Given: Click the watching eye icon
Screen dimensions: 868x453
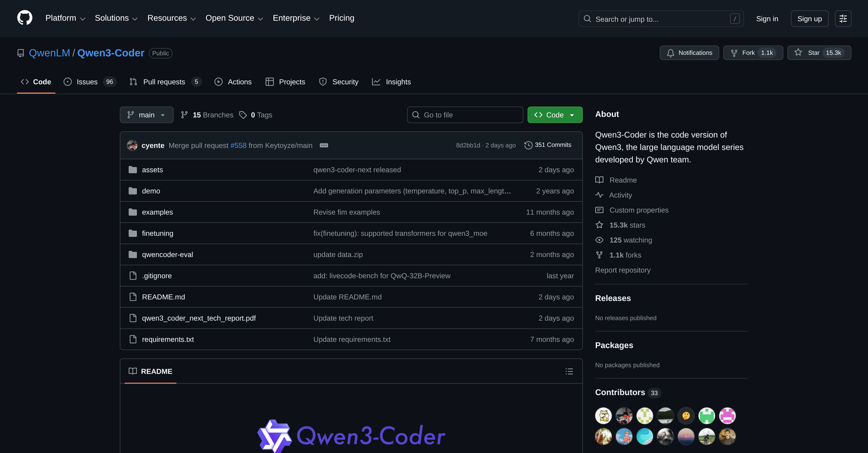Looking at the screenshot, I should pyautogui.click(x=599, y=239).
